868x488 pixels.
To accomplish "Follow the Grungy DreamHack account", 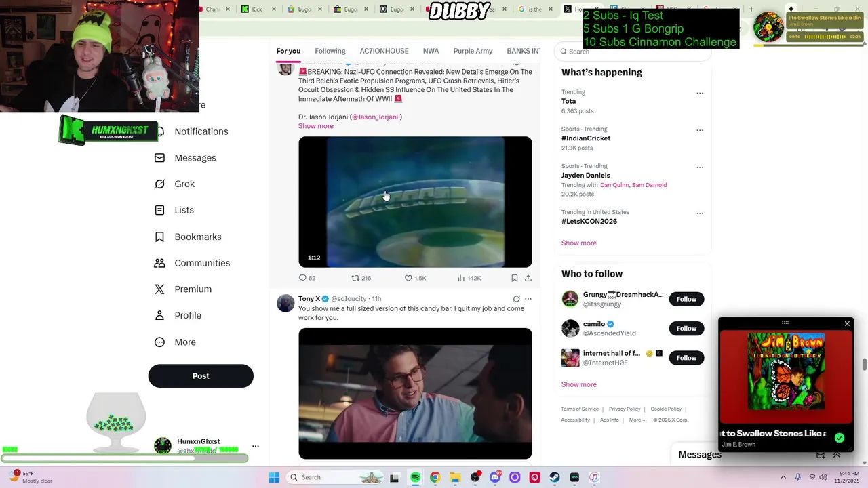I will pyautogui.click(x=686, y=299).
